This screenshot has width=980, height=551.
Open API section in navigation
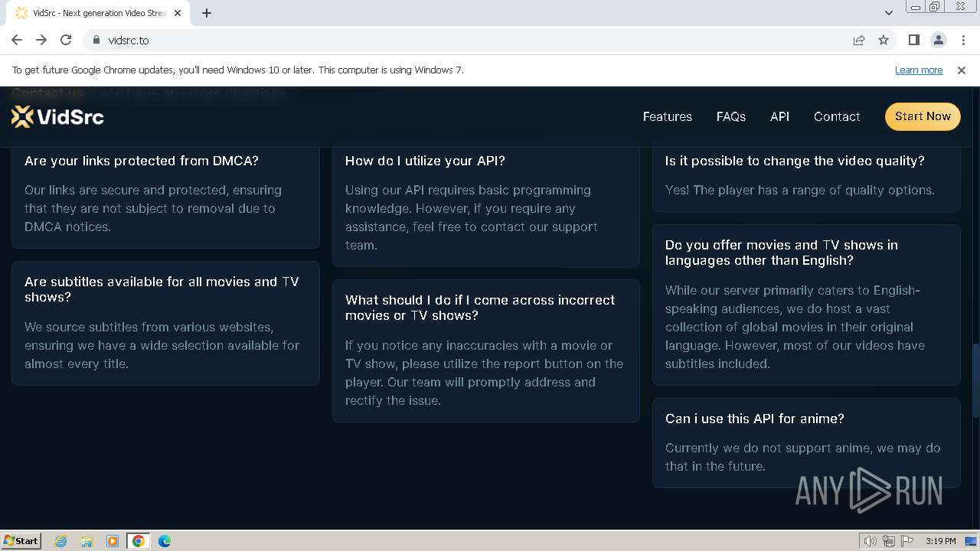click(x=779, y=116)
